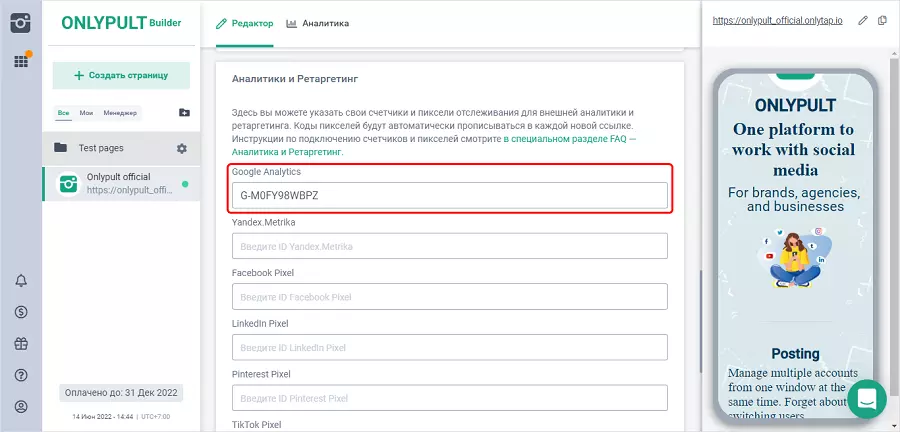Screen dimensions: 900x432
Task: Select the Редактор tab
Action: click(x=244, y=23)
